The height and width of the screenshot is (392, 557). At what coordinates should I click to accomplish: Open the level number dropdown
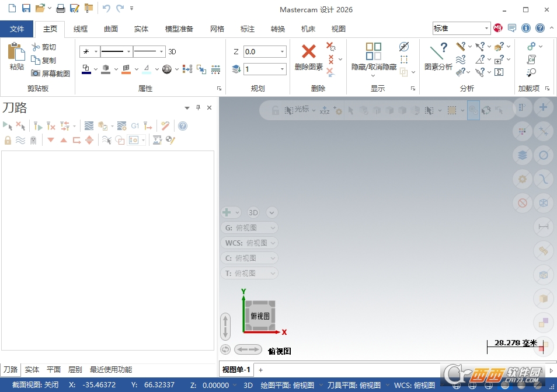[x=283, y=69]
